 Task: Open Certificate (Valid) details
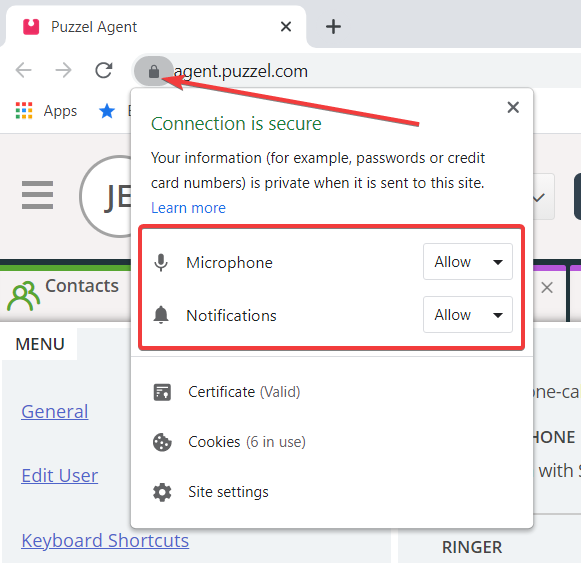click(244, 392)
